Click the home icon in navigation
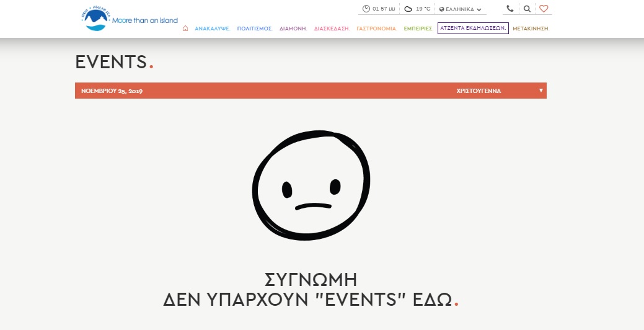 (x=185, y=29)
